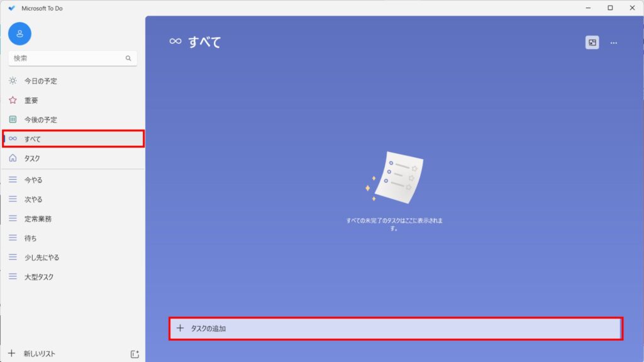644x362 pixels.
Task: Click 新しいリスト to create list
Action: click(38, 354)
